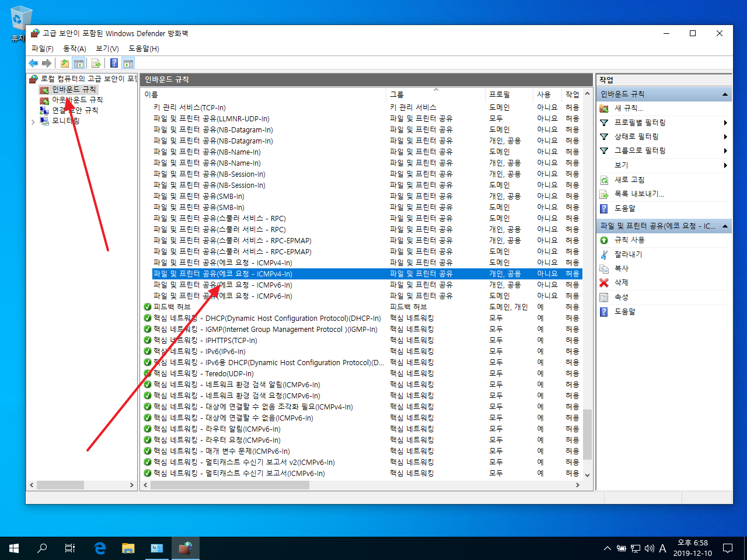Screen dimensions: 747x560
Task: Click 규칙 사용 to enable the selected rule
Action: [x=629, y=240]
